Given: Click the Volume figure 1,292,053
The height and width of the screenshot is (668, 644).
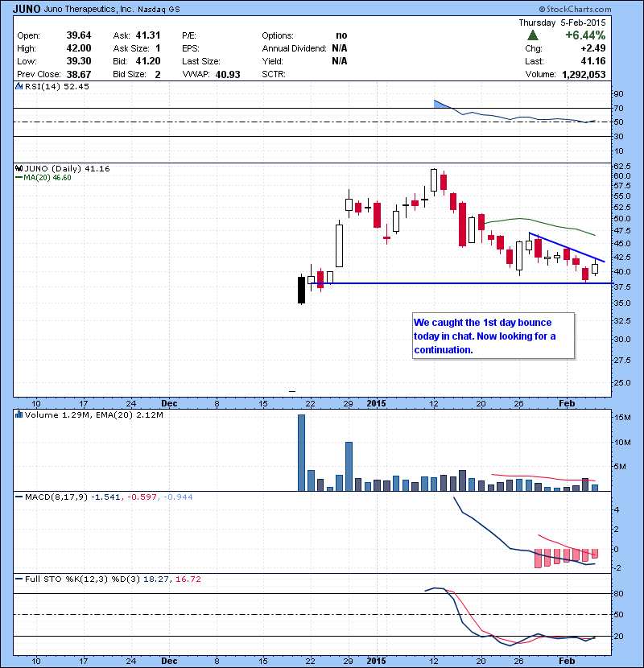Looking at the screenshot, I should coord(584,75).
